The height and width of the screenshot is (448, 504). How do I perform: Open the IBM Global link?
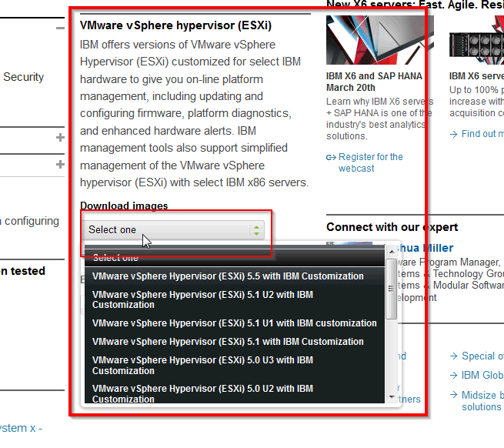coord(482,376)
